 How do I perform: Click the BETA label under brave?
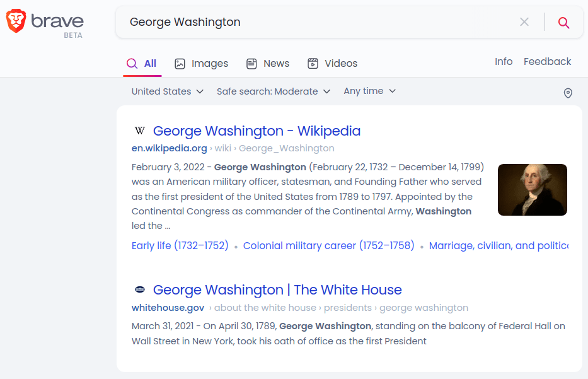point(72,35)
